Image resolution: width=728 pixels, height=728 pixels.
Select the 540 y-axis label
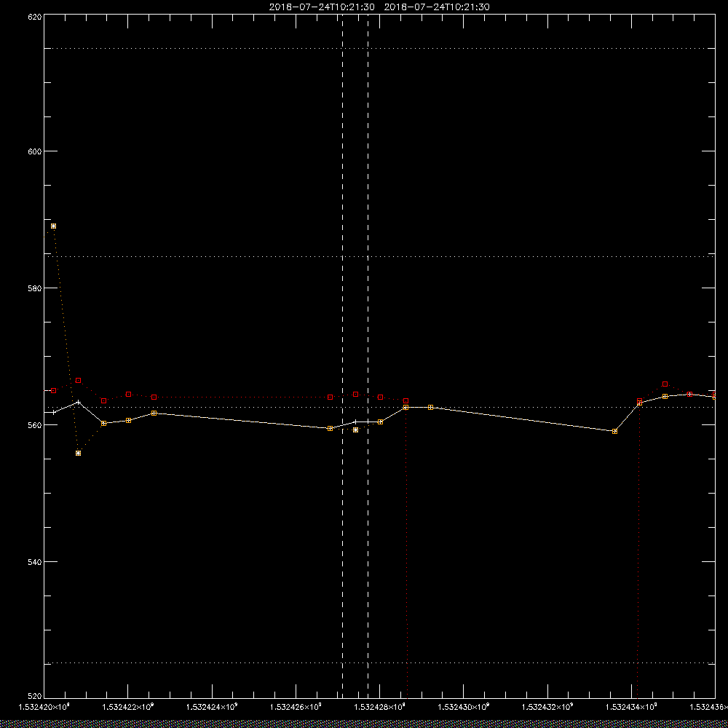click(35, 562)
